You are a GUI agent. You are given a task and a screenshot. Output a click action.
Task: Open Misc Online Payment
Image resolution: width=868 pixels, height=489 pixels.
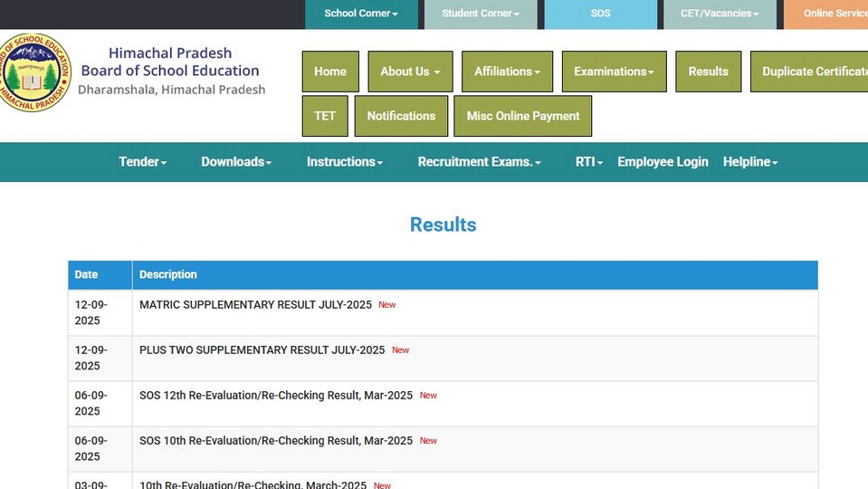(x=522, y=116)
